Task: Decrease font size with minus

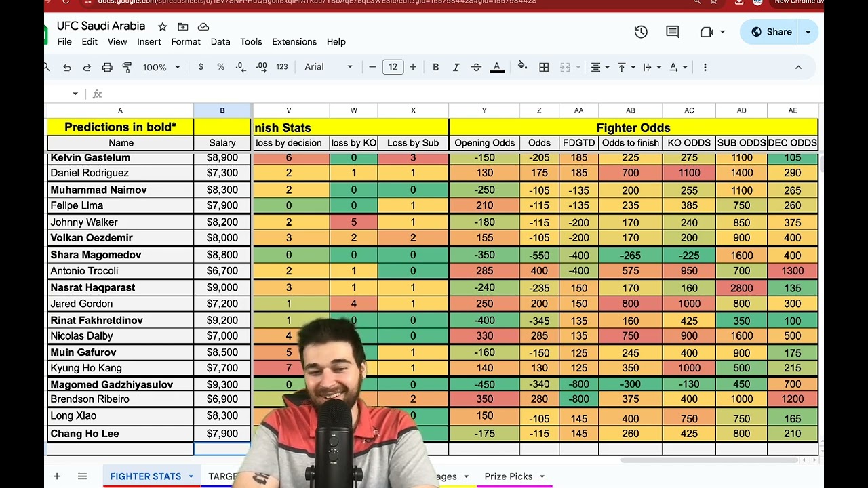Action: [372, 67]
